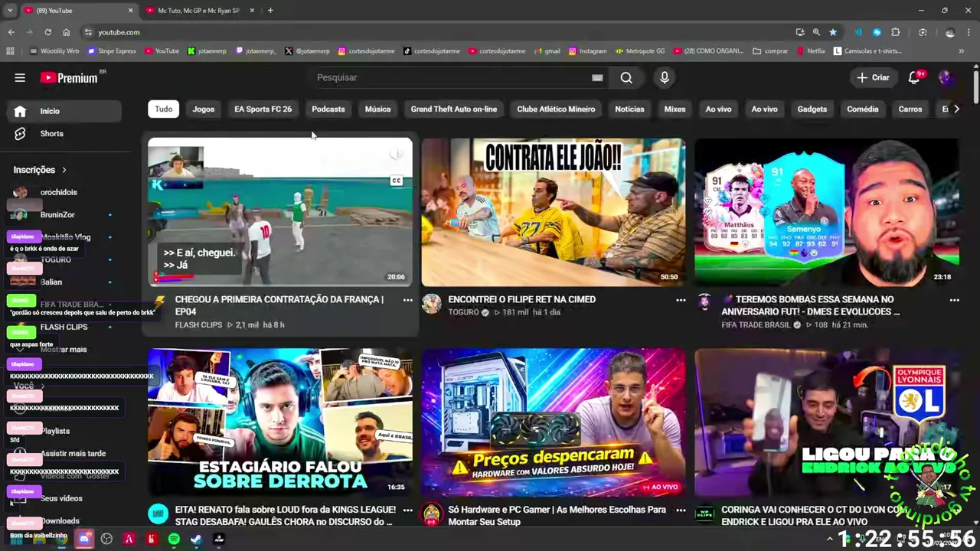Go to Início in sidebar
Image resolution: width=980 pixels, height=551 pixels.
[x=64, y=111]
